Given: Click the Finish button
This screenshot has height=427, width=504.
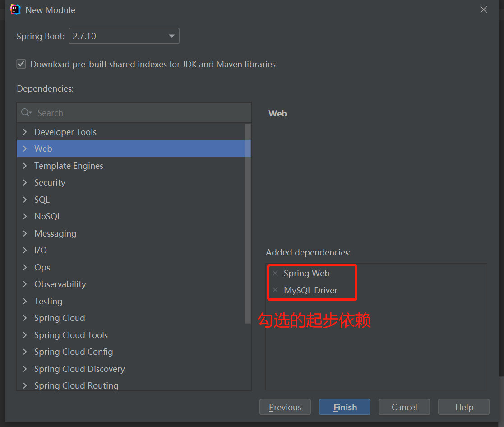Looking at the screenshot, I should [344, 407].
